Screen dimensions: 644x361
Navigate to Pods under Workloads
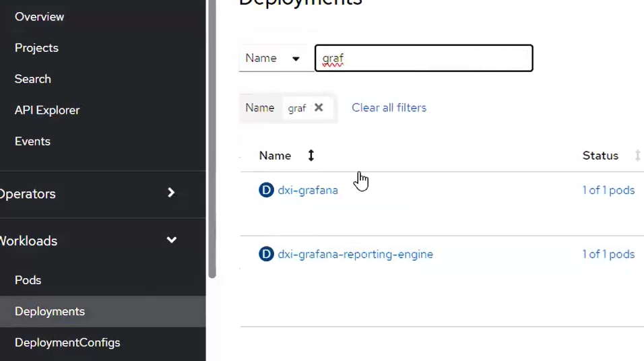pos(28,280)
